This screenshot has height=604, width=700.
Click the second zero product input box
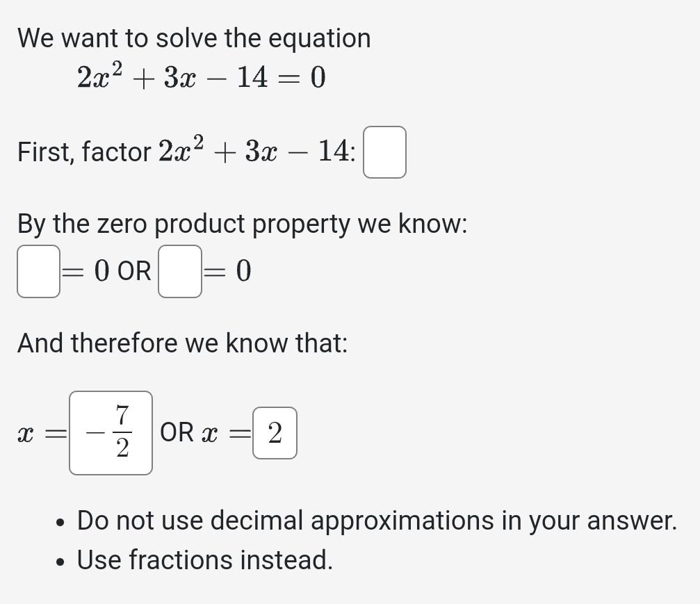tap(179, 271)
